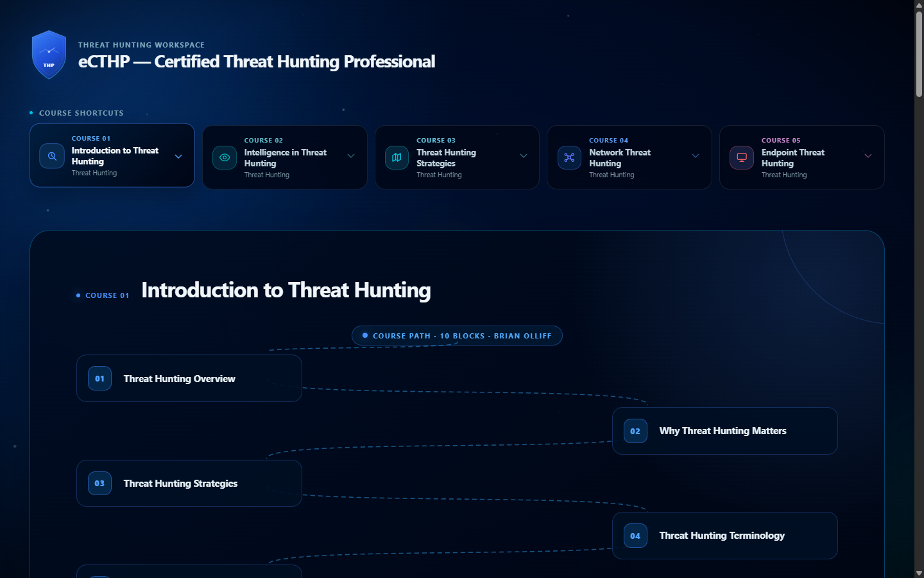Expand the Threat Hunting Strategies course chevron
This screenshot has width=924, height=578.
pyautogui.click(x=524, y=156)
